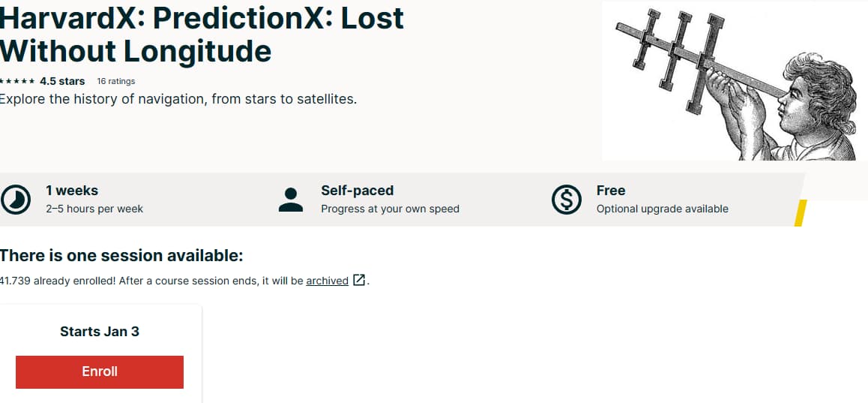
Task: Click the 1 weeks duration label
Action: (x=72, y=191)
